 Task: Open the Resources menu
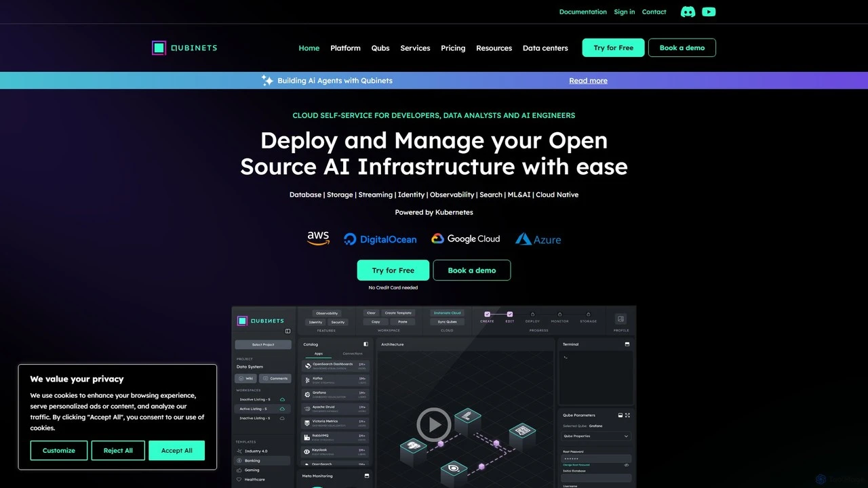click(494, 48)
